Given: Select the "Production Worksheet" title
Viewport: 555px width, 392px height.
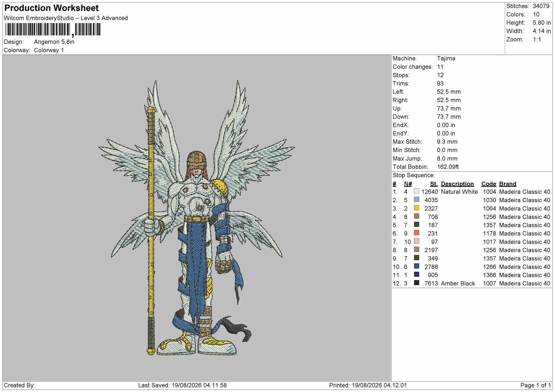Looking at the screenshot, I should click(x=52, y=8).
